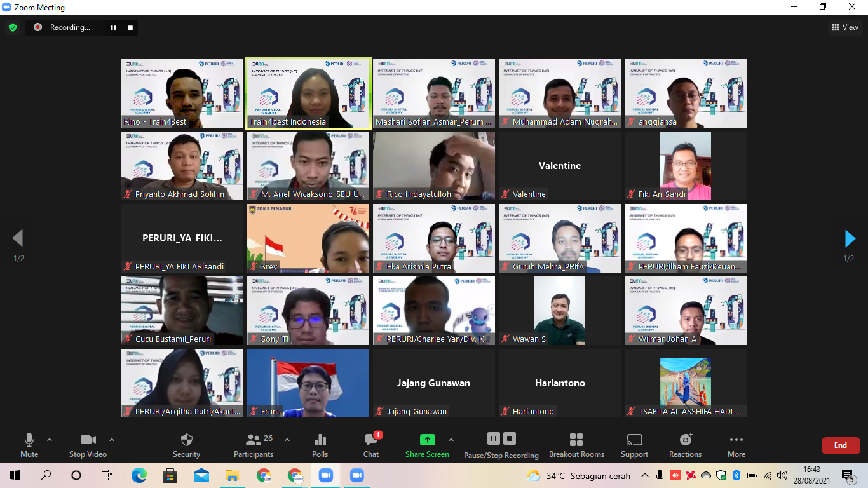
Task: Expand the share screen options arrow
Action: pyautogui.click(x=451, y=440)
